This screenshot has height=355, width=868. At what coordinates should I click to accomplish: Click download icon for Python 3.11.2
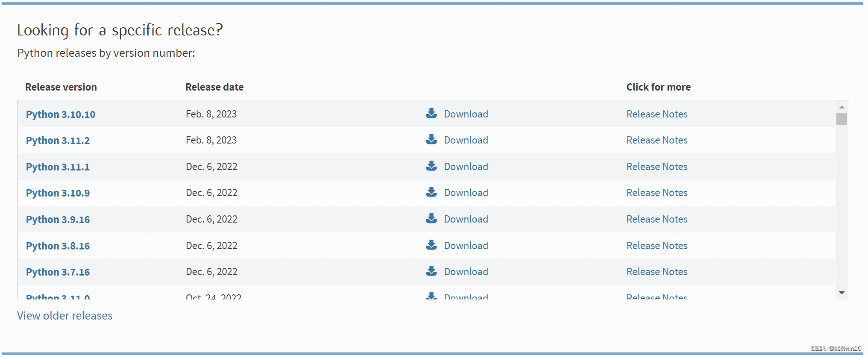[x=431, y=140]
